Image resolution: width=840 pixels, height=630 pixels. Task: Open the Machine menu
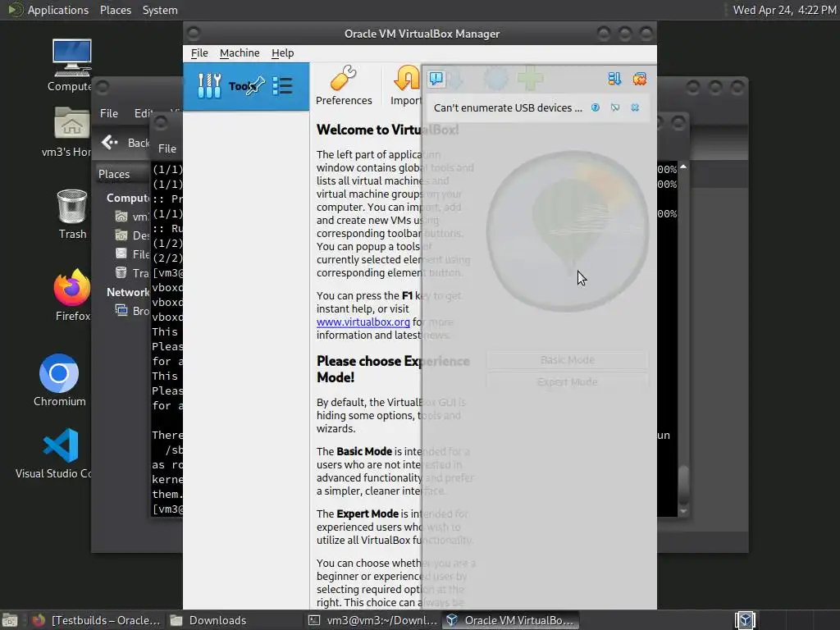(x=240, y=53)
